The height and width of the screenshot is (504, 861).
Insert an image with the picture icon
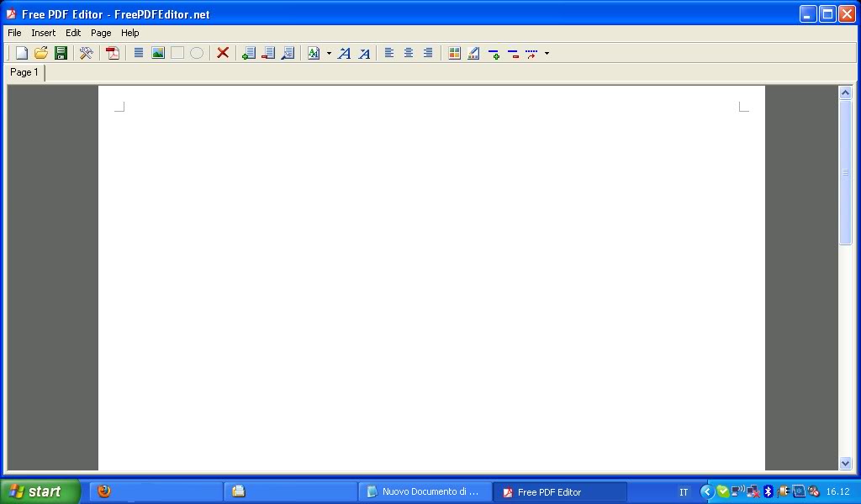pyautogui.click(x=158, y=53)
